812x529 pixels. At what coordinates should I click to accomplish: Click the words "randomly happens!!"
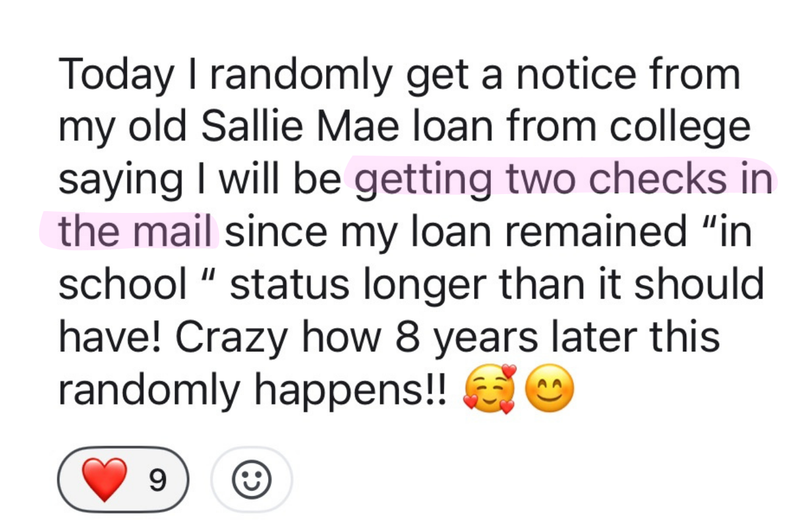(255, 389)
